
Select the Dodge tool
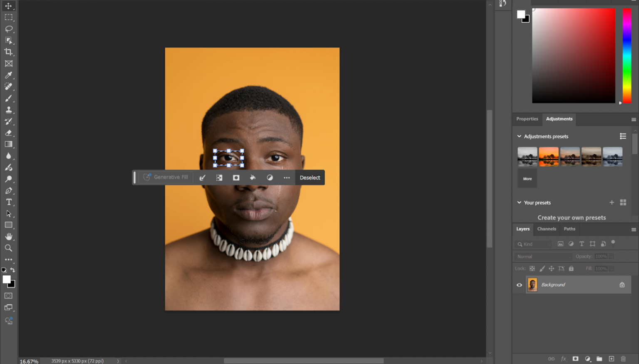pyautogui.click(x=8, y=179)
